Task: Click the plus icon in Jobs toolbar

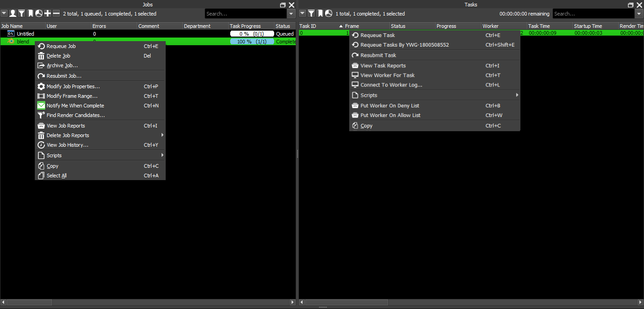Action: click(48, 14)
